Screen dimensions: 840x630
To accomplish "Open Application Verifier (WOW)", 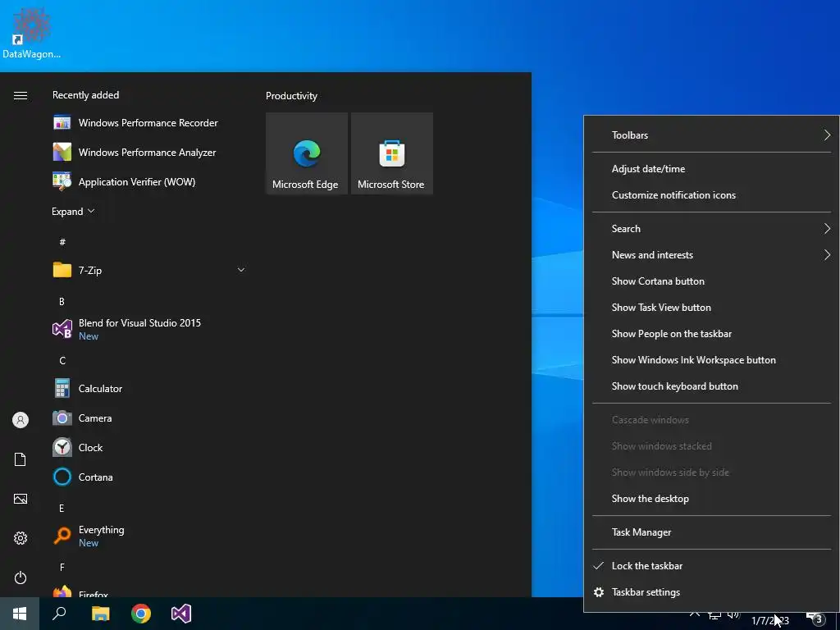I will [x=148, y=181].
